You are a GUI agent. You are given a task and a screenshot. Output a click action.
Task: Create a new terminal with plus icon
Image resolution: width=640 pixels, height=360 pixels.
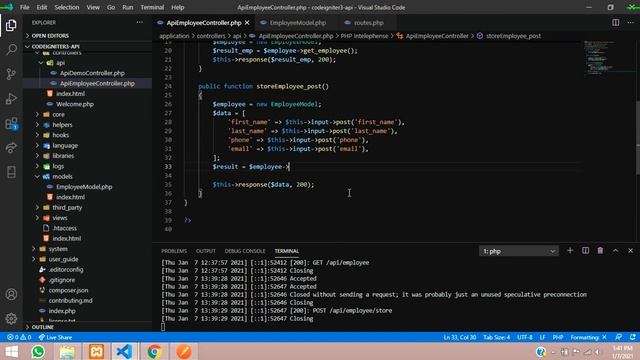(x=570, y=251)
